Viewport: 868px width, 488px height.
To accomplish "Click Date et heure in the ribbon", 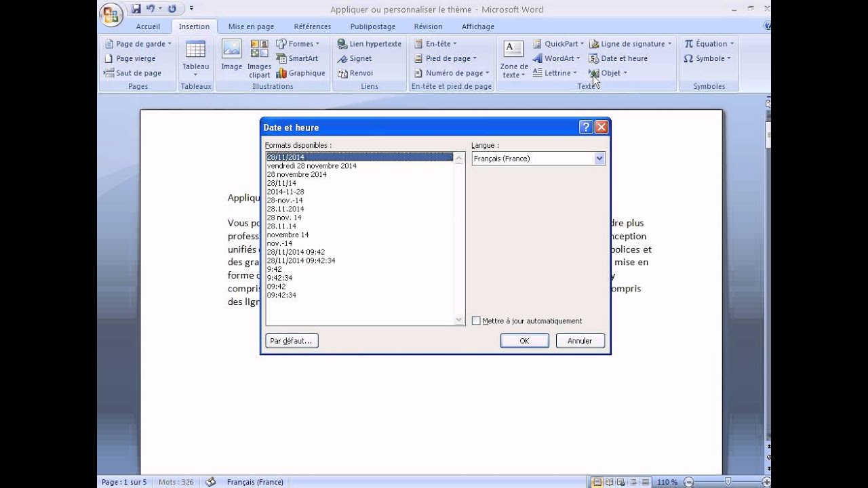I will [x=618, y=58].
